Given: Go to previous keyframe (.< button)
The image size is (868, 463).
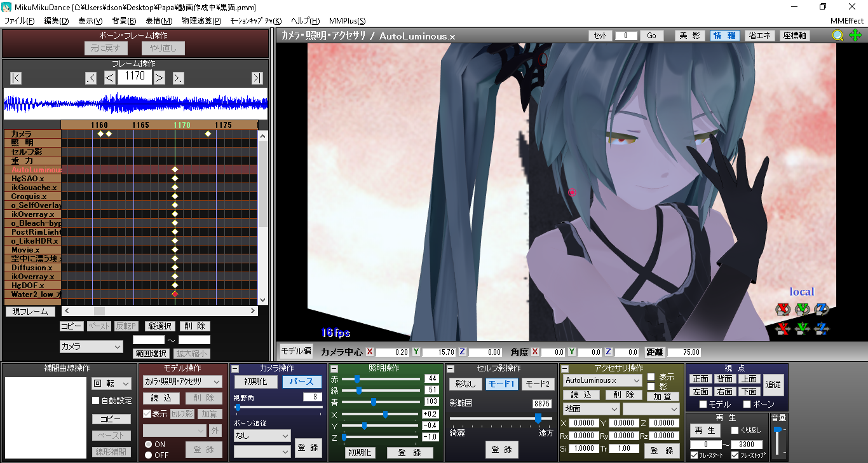Looking at the screenshot, I should 91,78.
